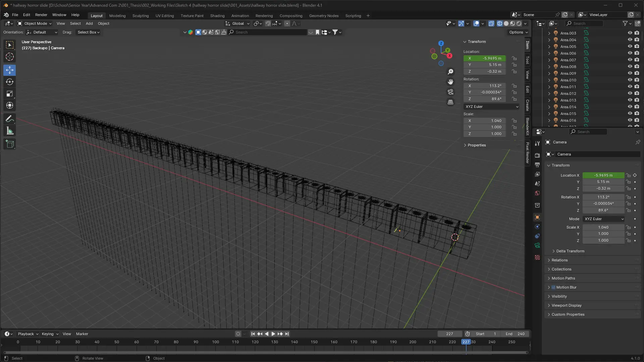This screenshot has height=362, width=644.
Task: Select the Measure tool
Action: point(10,131)
